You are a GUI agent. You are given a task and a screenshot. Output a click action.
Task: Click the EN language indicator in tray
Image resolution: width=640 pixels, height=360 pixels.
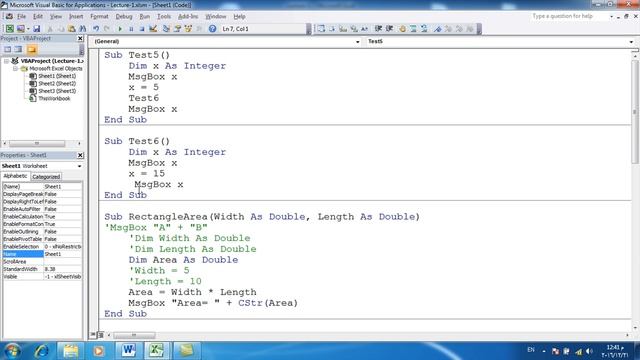pos(531,350)
